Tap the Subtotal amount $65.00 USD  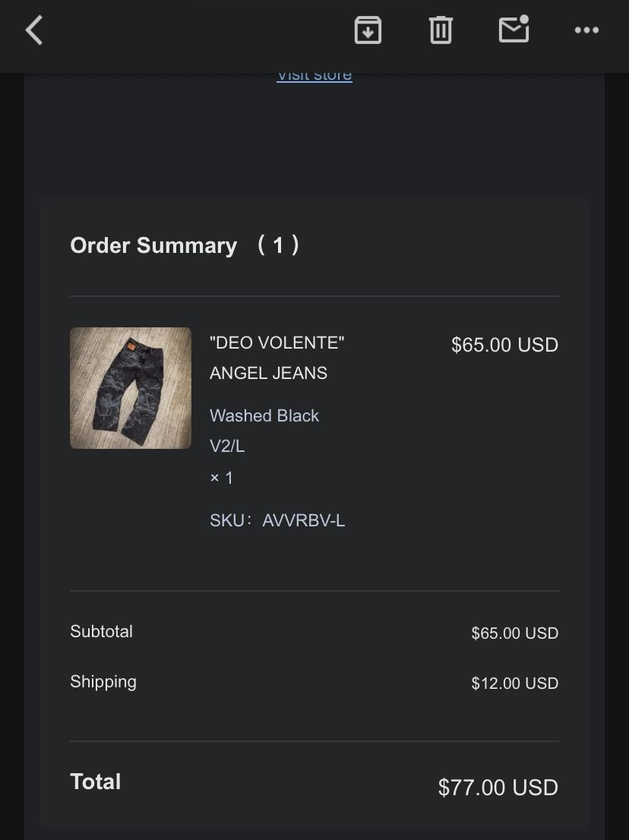pyautogui.click(x=514, y=633)
